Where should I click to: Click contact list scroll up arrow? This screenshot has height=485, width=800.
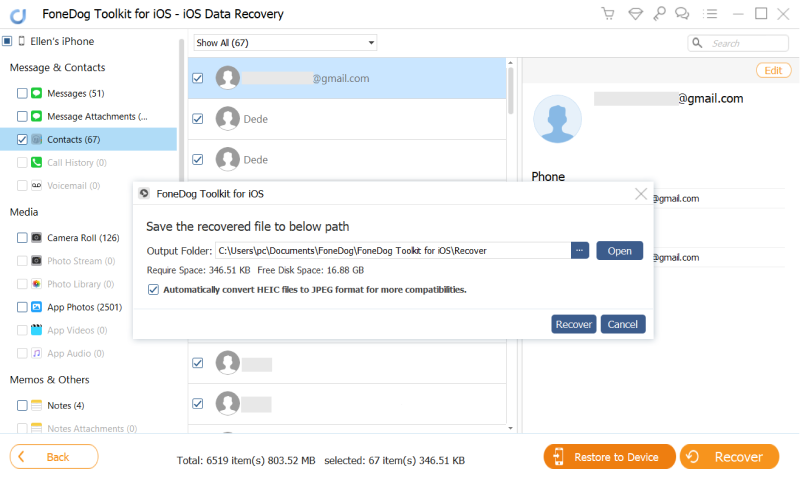pyautogui.click(x=510, y=63)
